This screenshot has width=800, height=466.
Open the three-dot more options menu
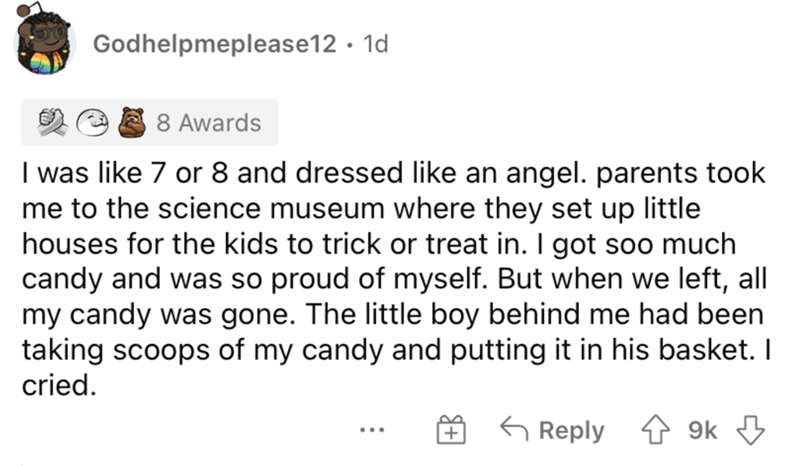[x=373, y=432]
